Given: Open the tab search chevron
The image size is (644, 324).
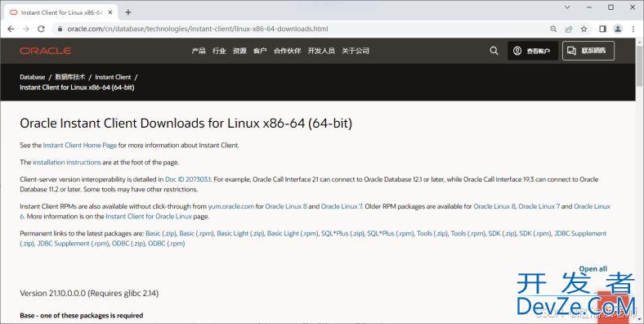Looking at the screenshot, I should click(567, 7).
